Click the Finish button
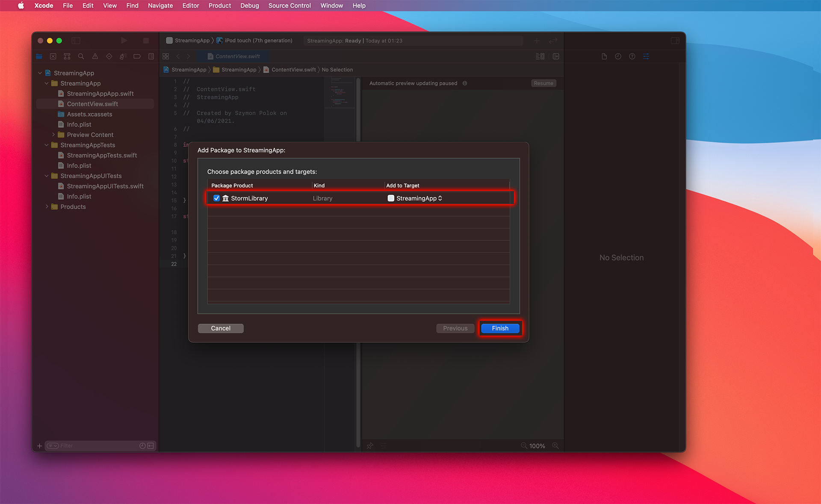 [x=500, y=328]
